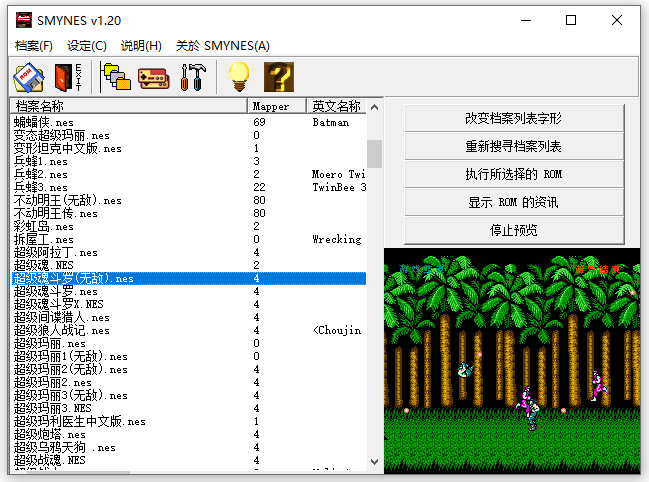Open the folder directory settings icon

pos(115,77)
